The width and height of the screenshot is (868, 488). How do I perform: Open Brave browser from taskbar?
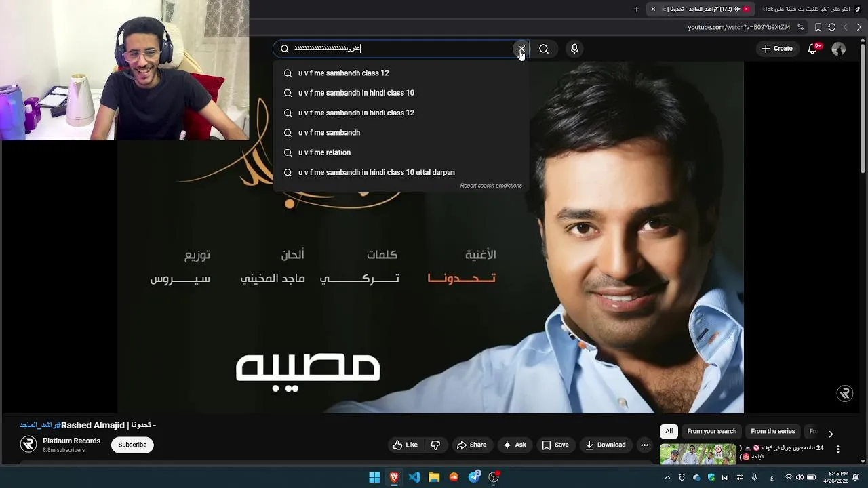click(394, 477)
